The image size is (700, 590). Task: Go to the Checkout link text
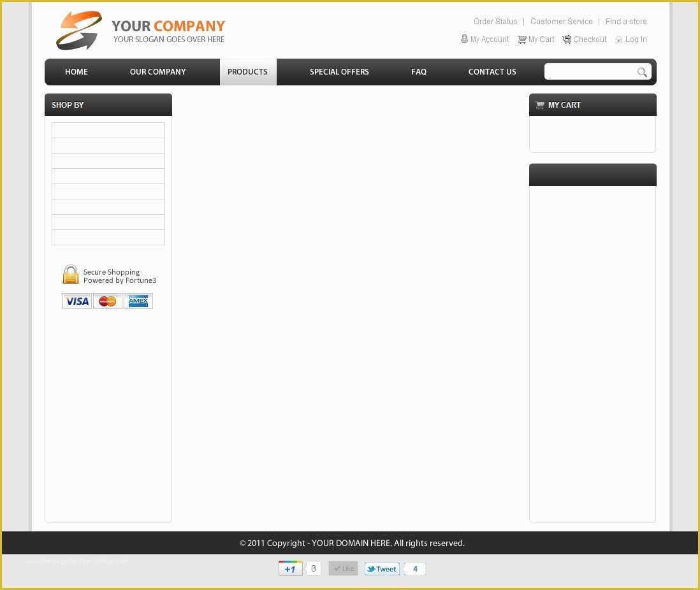[590, 40]
